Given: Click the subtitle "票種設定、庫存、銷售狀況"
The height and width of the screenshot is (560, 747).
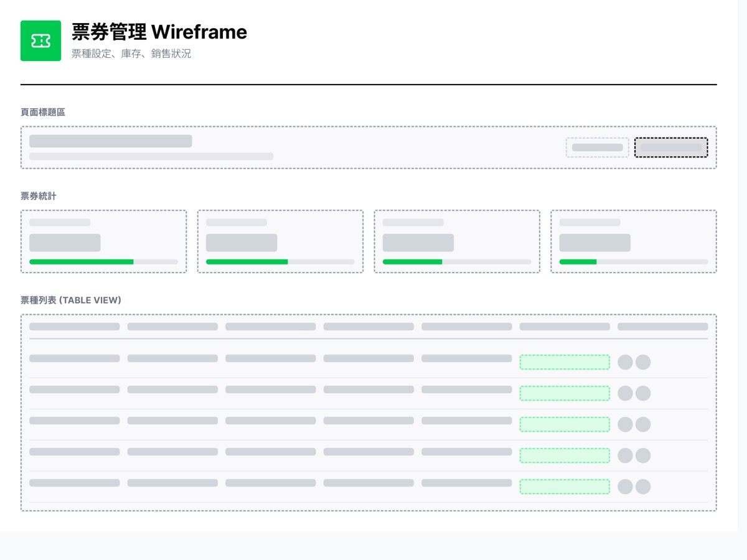Looking at the screenshot, I should [x=131, y=54].
